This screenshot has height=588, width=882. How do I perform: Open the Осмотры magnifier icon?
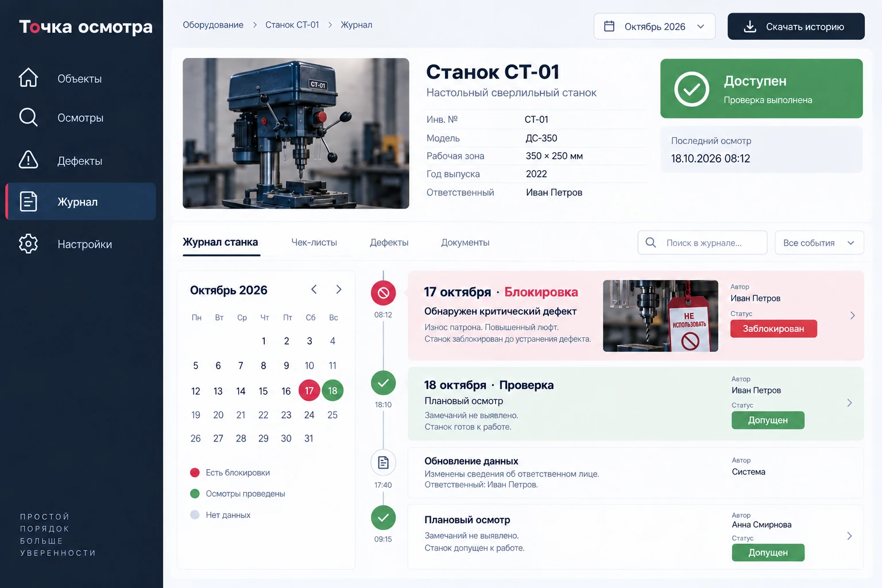coord(28,117)
